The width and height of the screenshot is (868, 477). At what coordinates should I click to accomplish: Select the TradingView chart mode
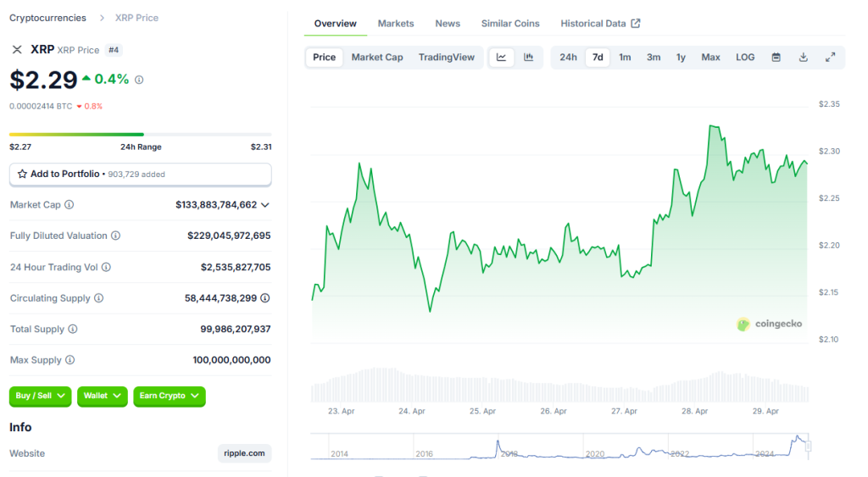click(446, 57)
